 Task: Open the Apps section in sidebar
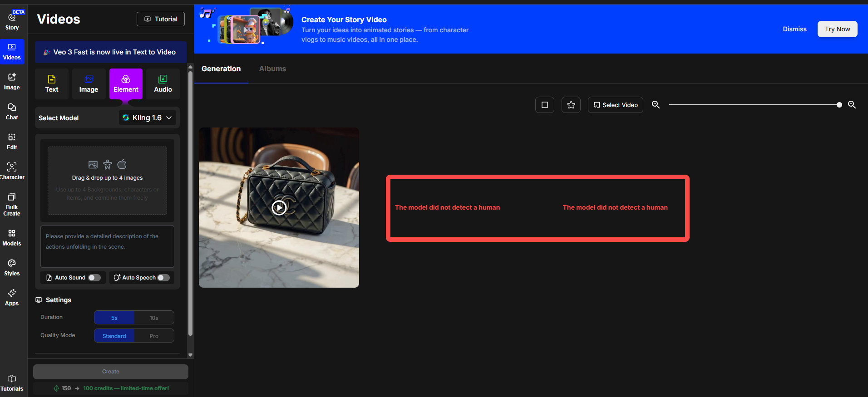click(12, 298)
